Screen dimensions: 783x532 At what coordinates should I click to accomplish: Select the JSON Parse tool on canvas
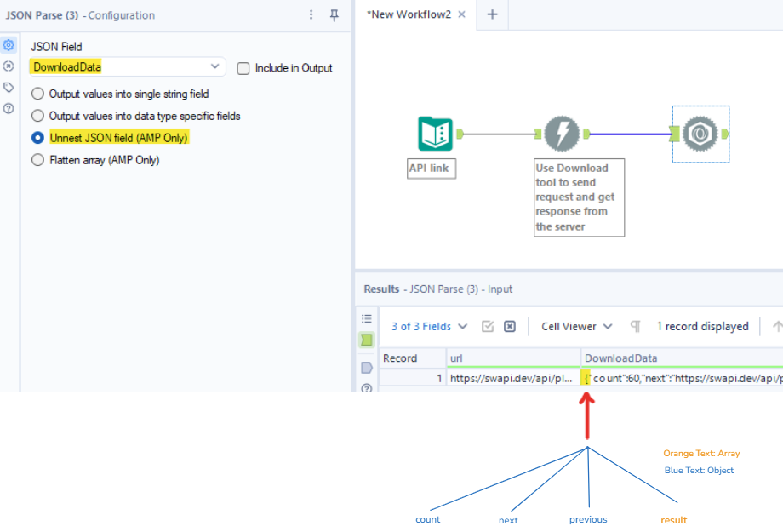click(x=700, y=134)
